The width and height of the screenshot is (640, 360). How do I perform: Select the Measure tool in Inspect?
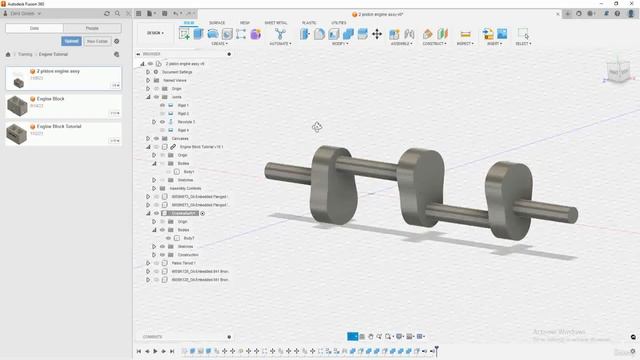pyautogui.click(x=465, y=34)
